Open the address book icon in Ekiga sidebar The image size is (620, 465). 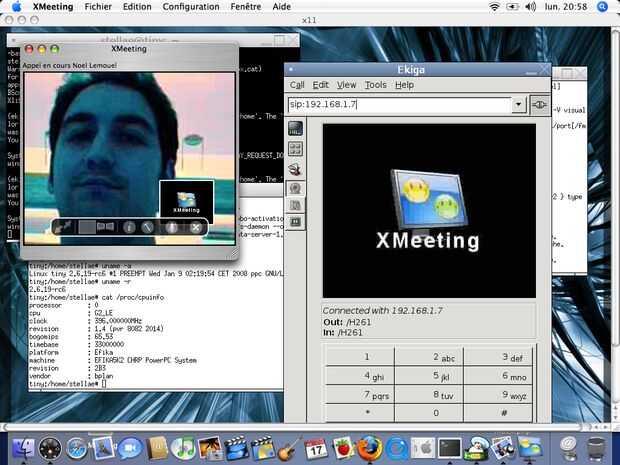[x=295, y=205]
